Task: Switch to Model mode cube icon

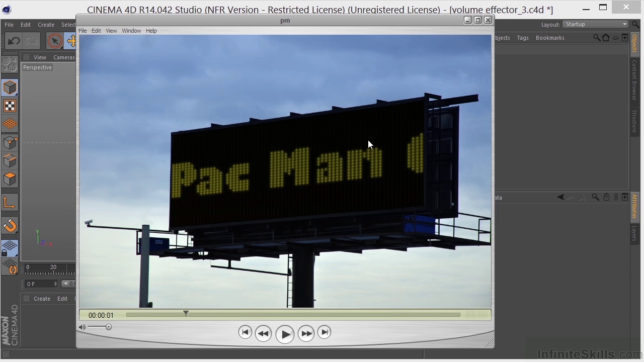Action: coord(10,87)
